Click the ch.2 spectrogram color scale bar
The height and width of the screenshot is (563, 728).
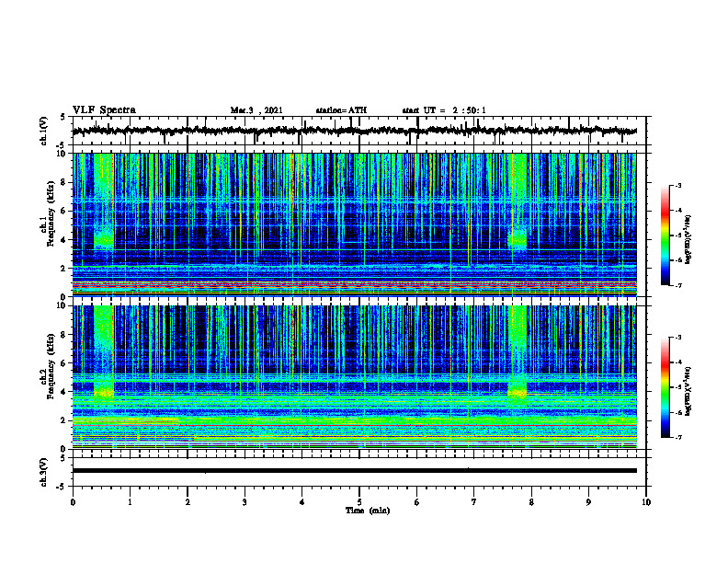(x=665, y=387)
